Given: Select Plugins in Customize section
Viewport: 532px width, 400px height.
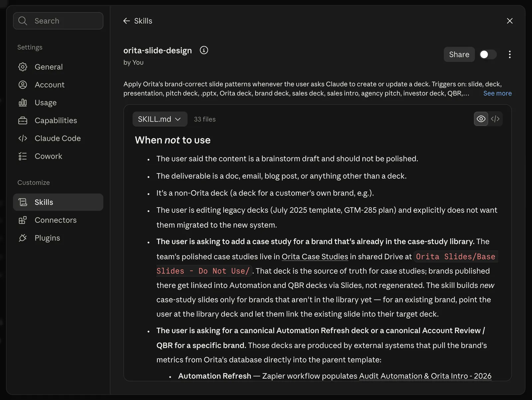Looking at the screenshot, I should click(x=58, y=238).
